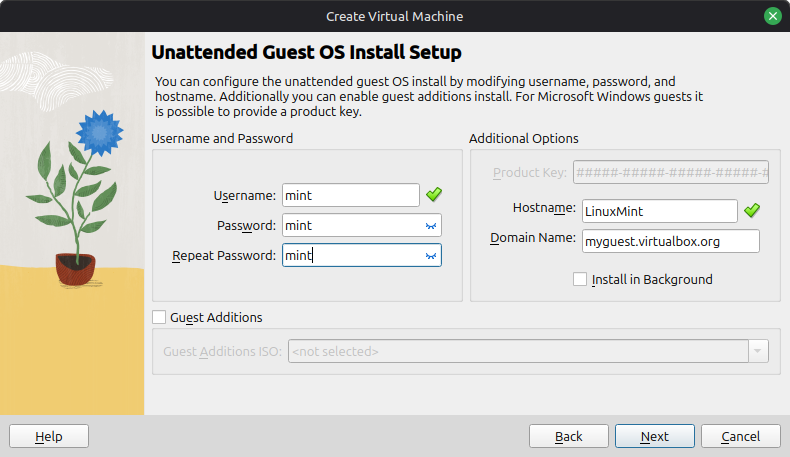
Task: Click the Install in Background label
Action: (652, 280)
